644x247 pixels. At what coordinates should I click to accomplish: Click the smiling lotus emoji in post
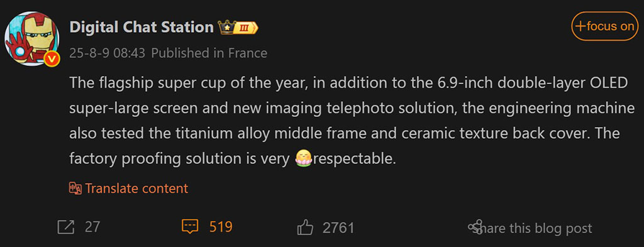point(304,158)
